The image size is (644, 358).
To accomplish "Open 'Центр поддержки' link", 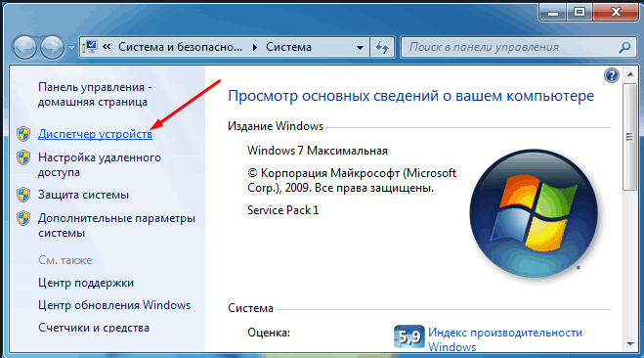I will pyautogui.click(x=86, y=283).
